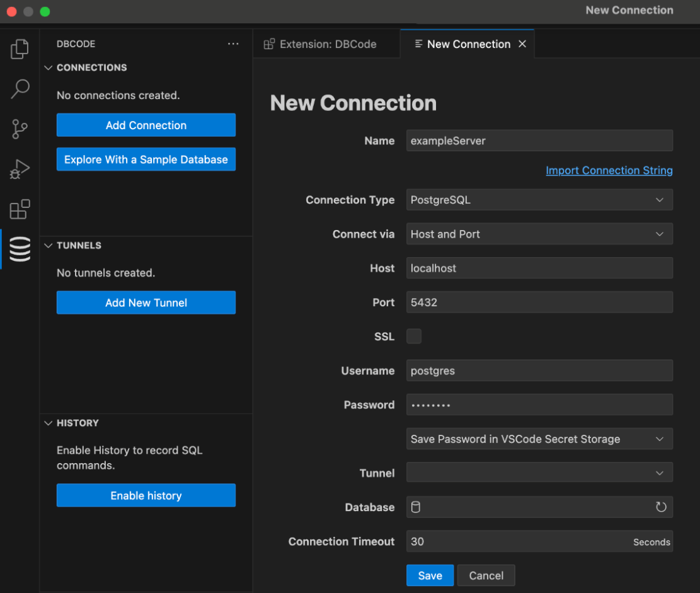Viewport: 700px width, 593px height.
Task: Select the DBCode icon in the activity bar
Action: [x=20, y=249]
